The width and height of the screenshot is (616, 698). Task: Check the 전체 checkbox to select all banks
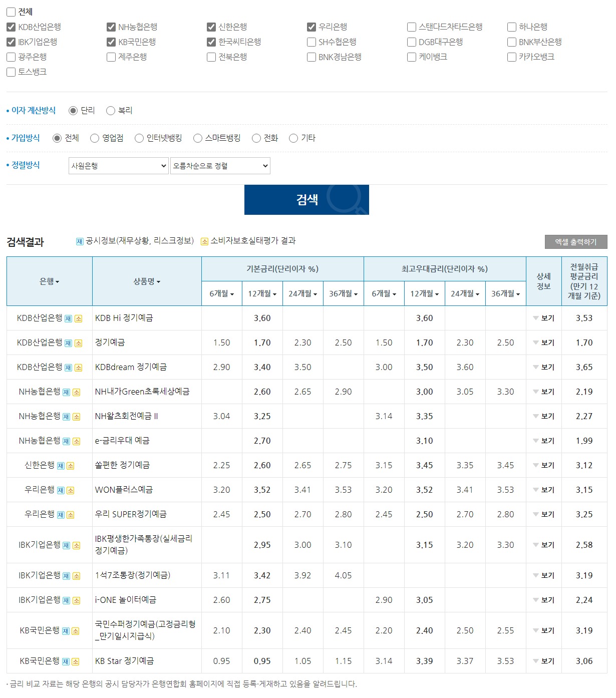click(x=11, y=12)
